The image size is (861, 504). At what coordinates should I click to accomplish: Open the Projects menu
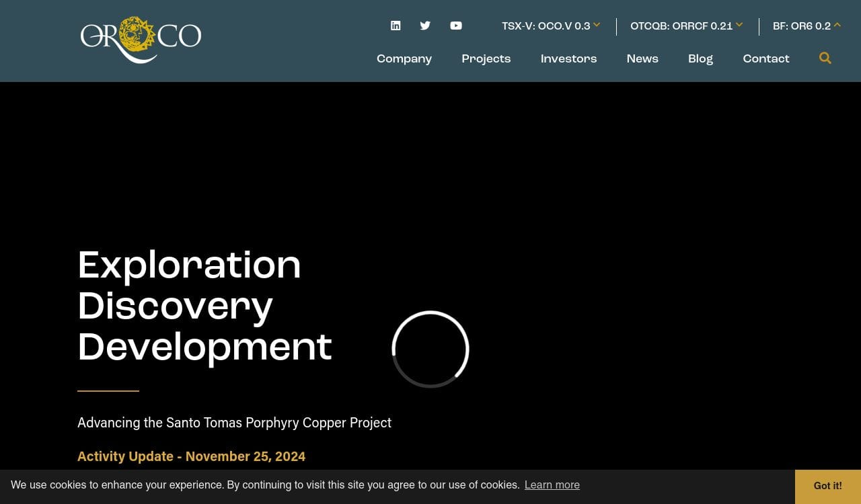486,59
